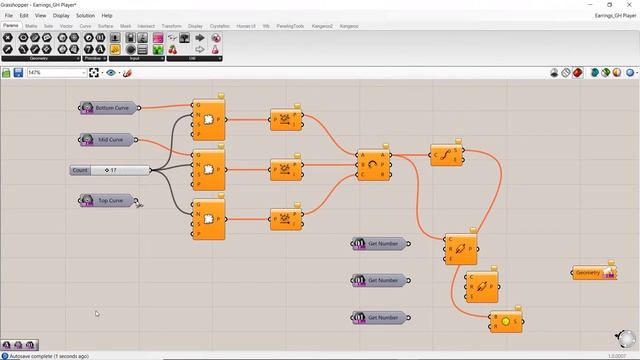The height and width of the screenshot is (360, 640).
Task: Open dropdown arrow next to preview eye
Action: point(119,73)
